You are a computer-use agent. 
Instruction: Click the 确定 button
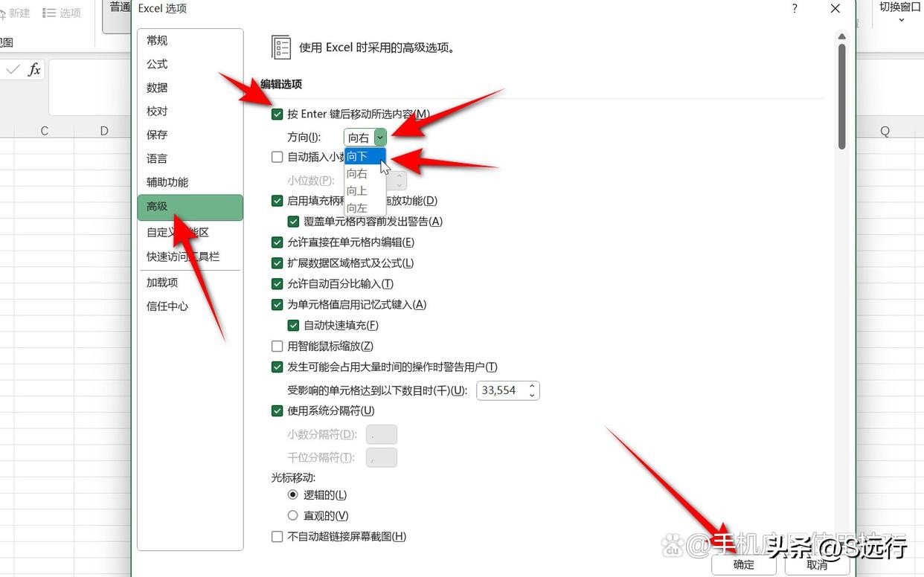click(744, 565)
